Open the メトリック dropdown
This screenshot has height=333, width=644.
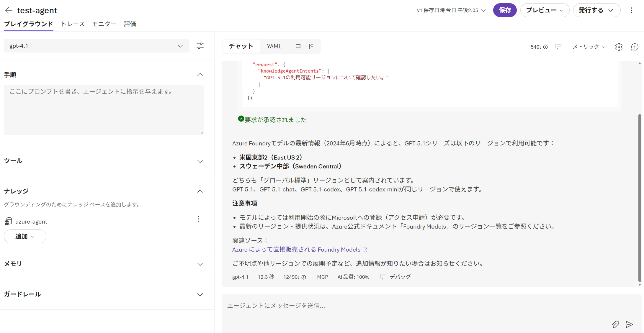(589, 47)
